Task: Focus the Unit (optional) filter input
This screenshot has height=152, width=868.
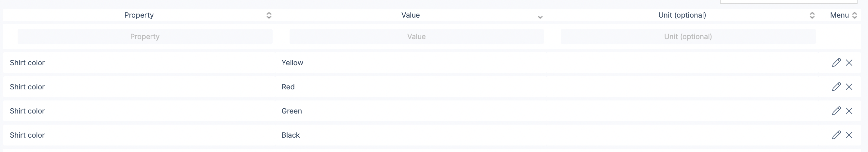Action: click(x=688, y=37)
